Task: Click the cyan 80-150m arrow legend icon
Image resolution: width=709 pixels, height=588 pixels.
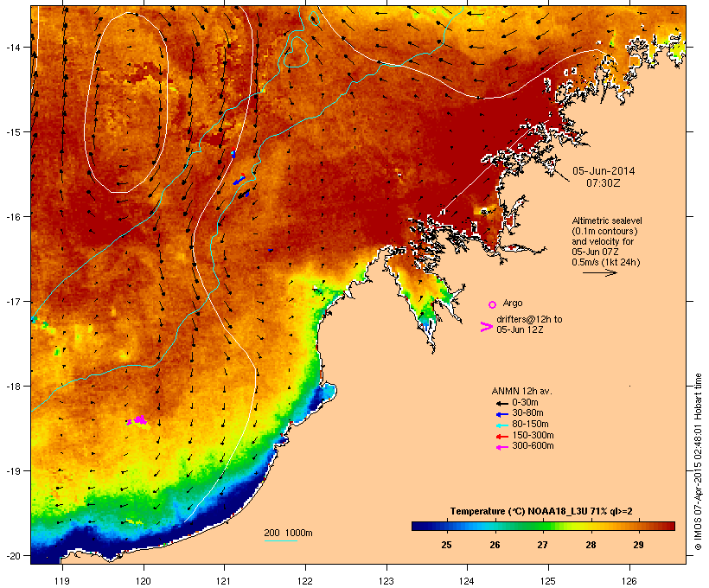Action: (x=501, y=425)
